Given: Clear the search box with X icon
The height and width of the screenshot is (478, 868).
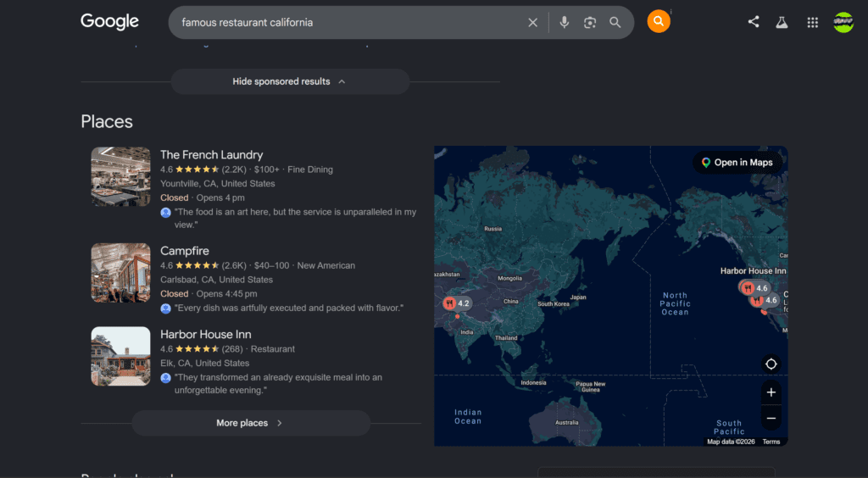Looking at the screenshot, I should [x=532, y=23].
